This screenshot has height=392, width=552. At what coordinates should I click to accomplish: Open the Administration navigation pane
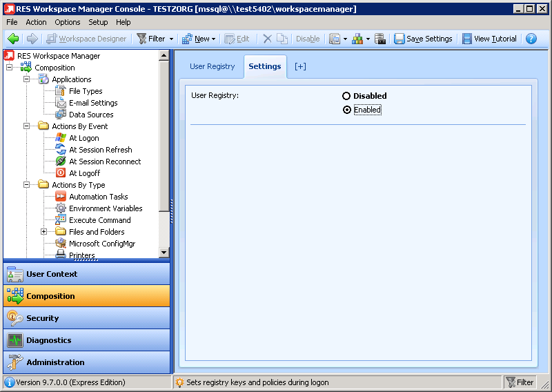pos(87,362)
